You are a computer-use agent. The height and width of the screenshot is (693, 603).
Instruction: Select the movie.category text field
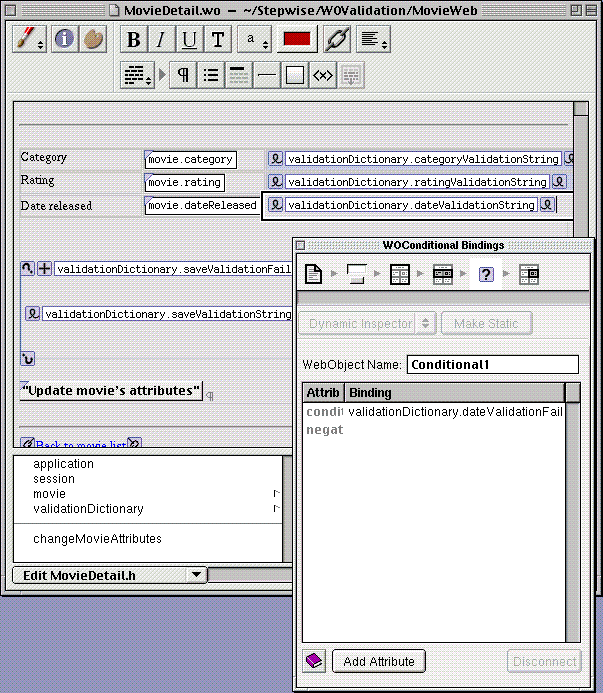(x=190, y=159)
